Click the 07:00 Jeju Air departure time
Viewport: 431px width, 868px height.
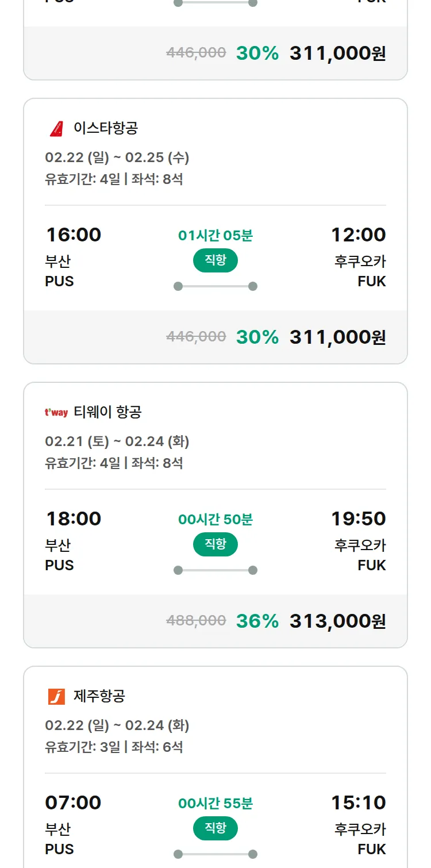point(74,802)
